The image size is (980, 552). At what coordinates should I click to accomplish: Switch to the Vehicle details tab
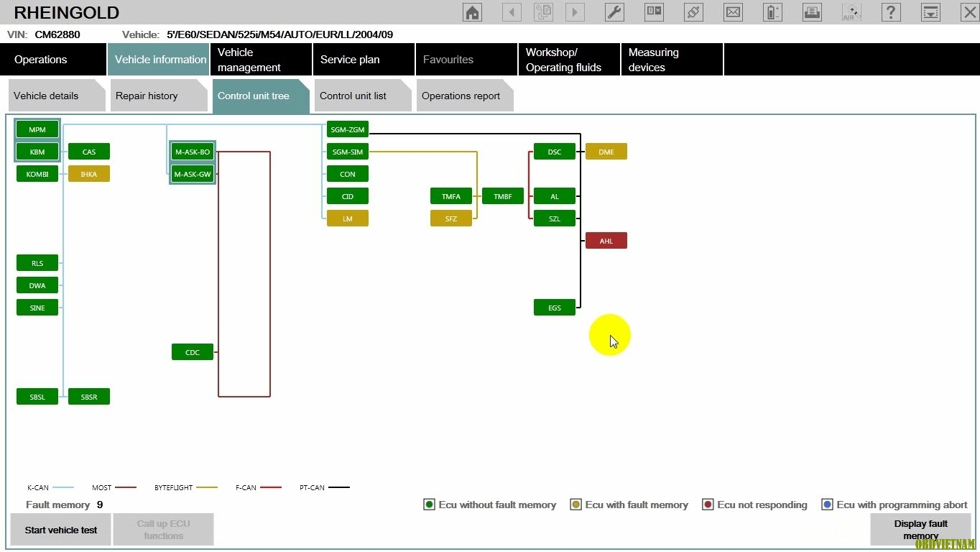click(x=57, y=96)
